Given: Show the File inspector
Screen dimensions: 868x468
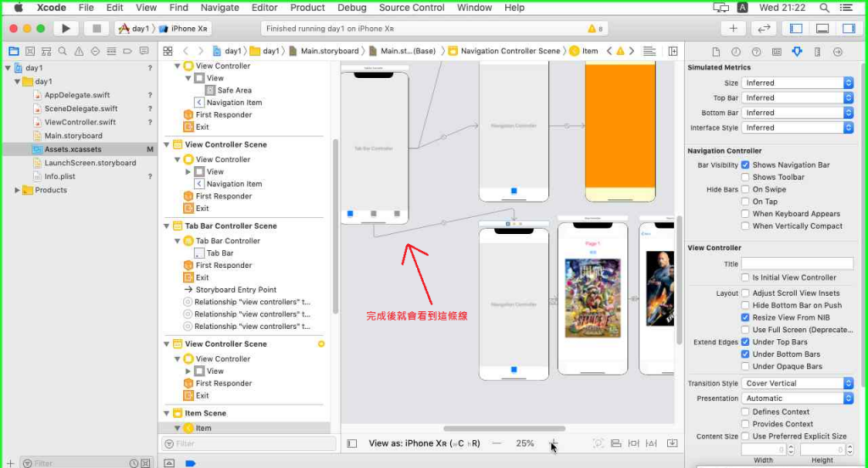Looking at the screenshot, I should point(715,52).
